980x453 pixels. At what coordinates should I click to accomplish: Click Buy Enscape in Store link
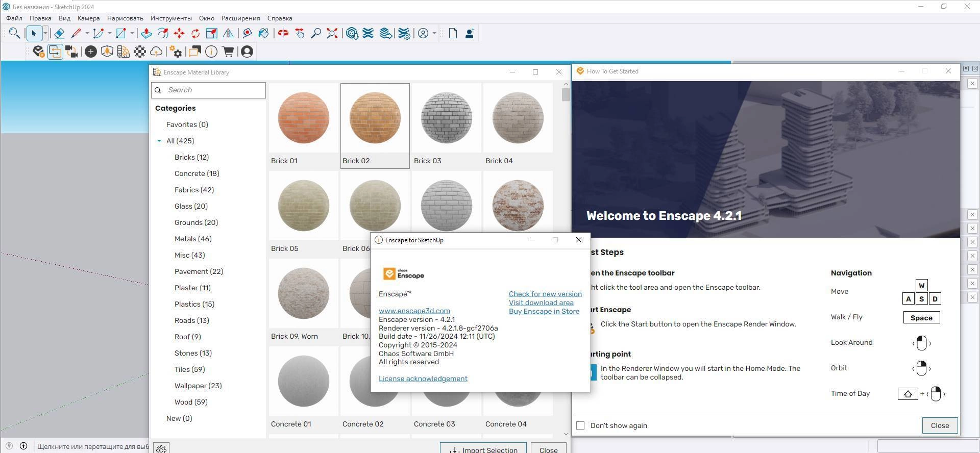point(544,311)
